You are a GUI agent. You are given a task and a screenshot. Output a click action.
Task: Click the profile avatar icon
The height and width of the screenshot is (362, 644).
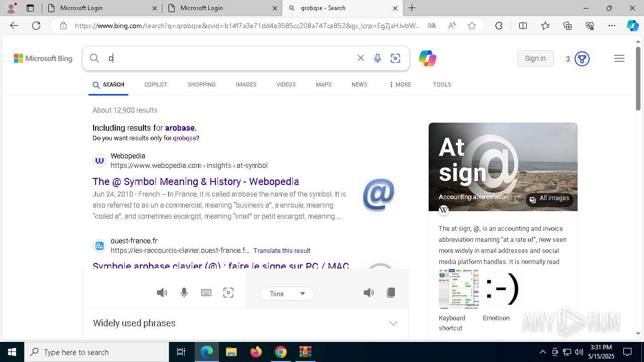click(x=11, y=8)
